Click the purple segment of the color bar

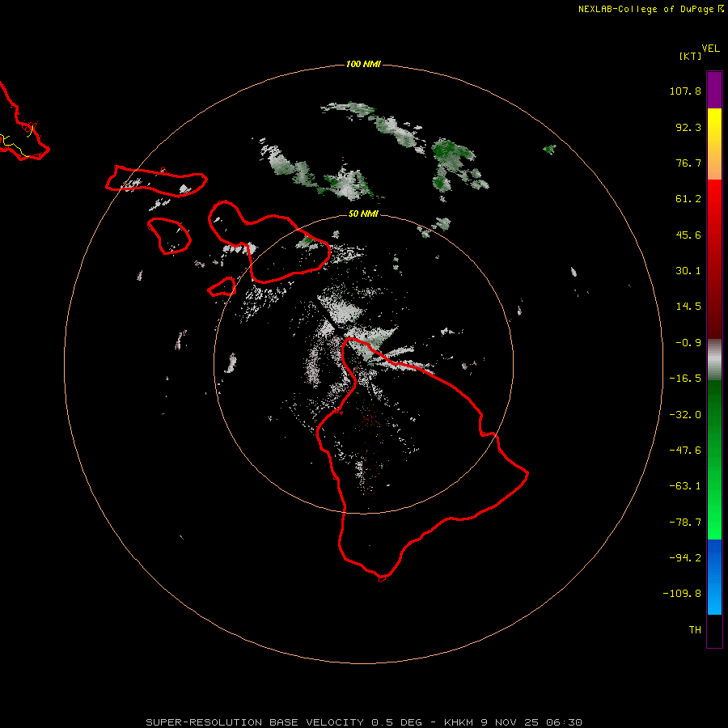coord(714,90)
